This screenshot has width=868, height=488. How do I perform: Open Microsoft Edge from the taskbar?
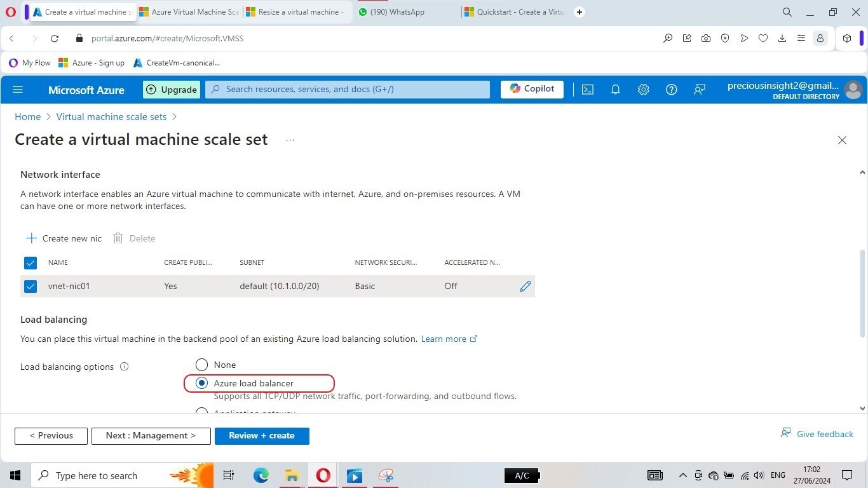(261, 475)
